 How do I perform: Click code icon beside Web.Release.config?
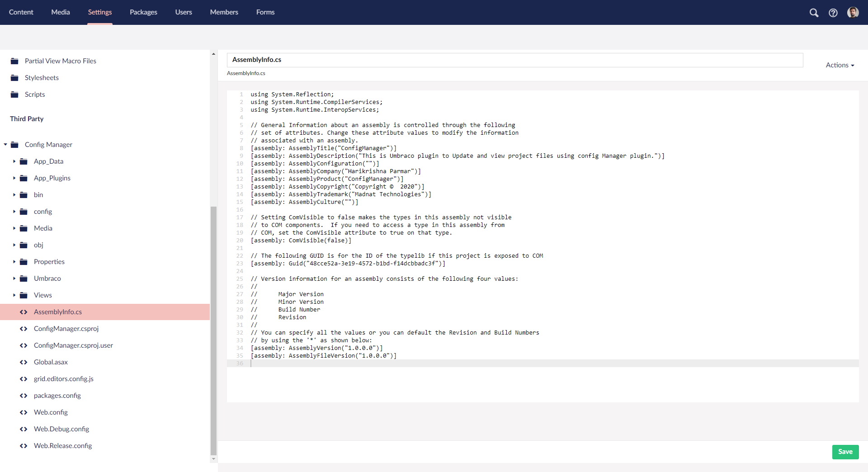click(x=24, y=446)
